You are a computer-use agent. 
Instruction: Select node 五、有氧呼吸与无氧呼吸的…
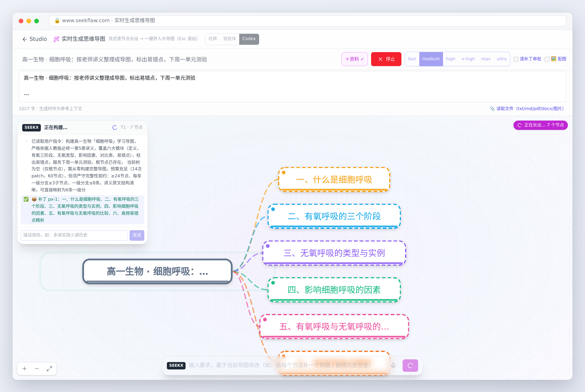[x=334, y=326]
